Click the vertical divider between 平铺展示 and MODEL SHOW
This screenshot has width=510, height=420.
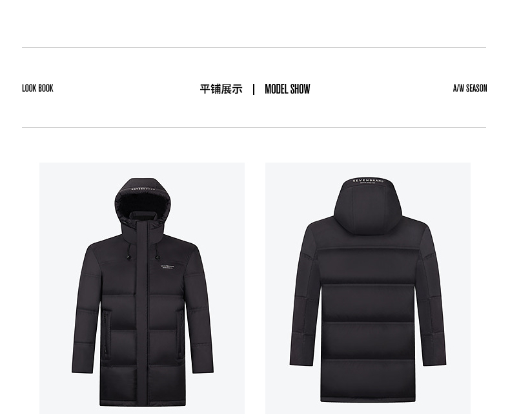(254, 89)
